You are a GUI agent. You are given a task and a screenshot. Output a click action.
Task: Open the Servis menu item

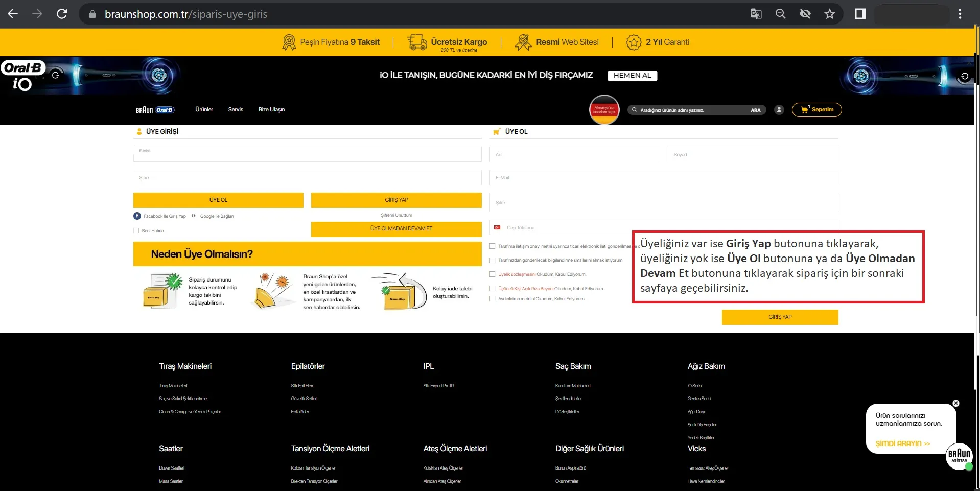pyautogui.click(x=236, y=110)
